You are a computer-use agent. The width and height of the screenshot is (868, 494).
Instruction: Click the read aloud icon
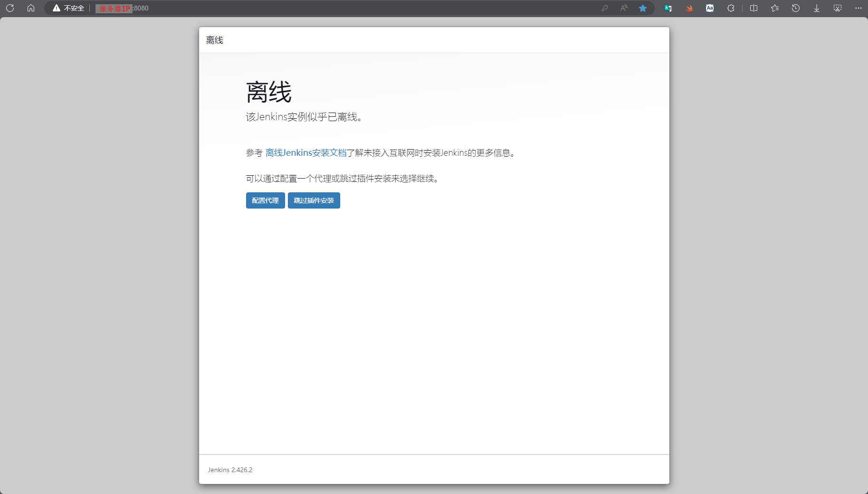coord(624,8)
